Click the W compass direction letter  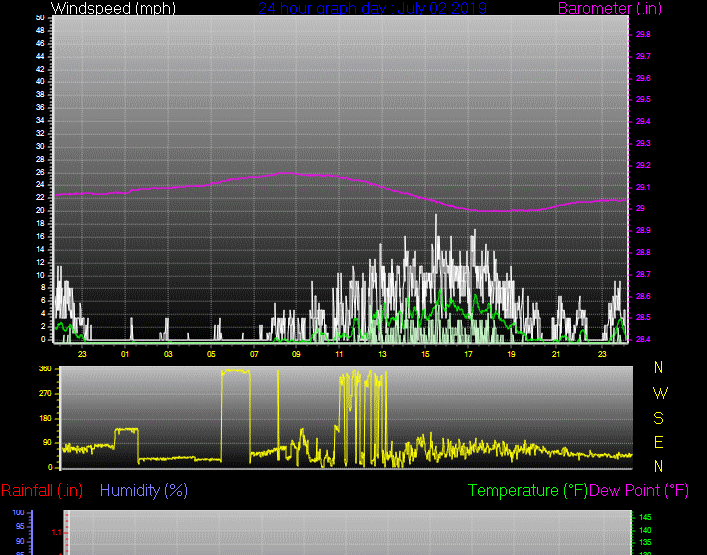pyautogui.click(x=660, y=394)
